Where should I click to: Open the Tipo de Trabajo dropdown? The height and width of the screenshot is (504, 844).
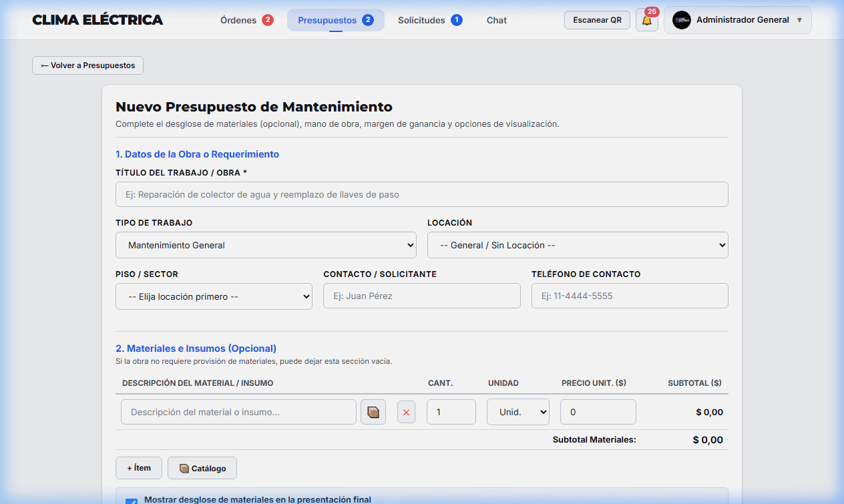(x=266, y=245)
